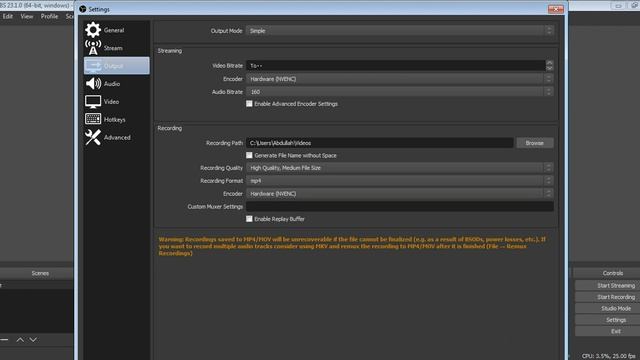Click the Recording Path field
The height and width of the screenshot is (360, 640).
380,143
